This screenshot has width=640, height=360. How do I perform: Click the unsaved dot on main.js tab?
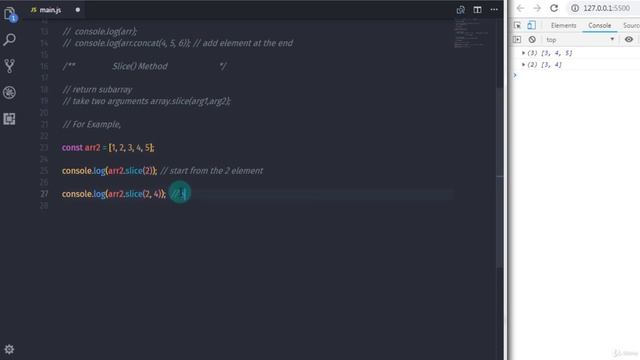(x=78, y=10)
